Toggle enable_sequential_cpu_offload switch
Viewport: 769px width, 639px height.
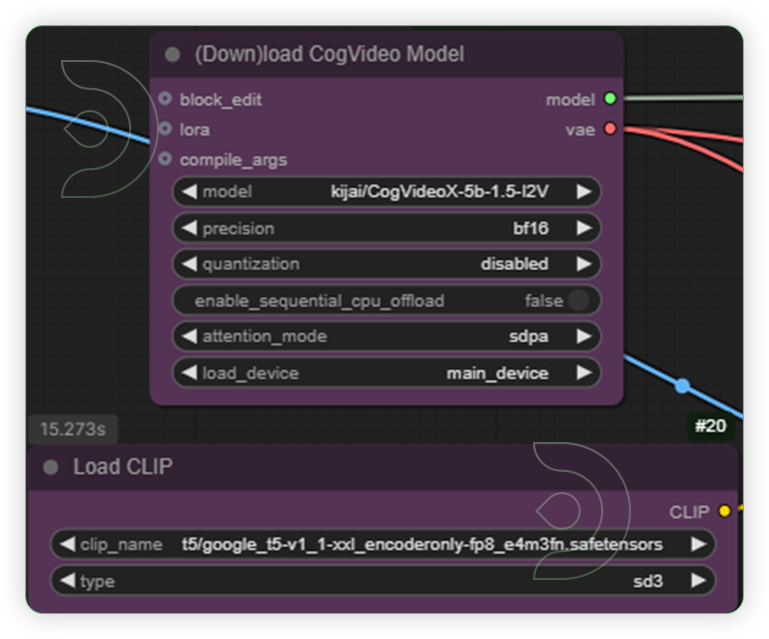(579, 300)
